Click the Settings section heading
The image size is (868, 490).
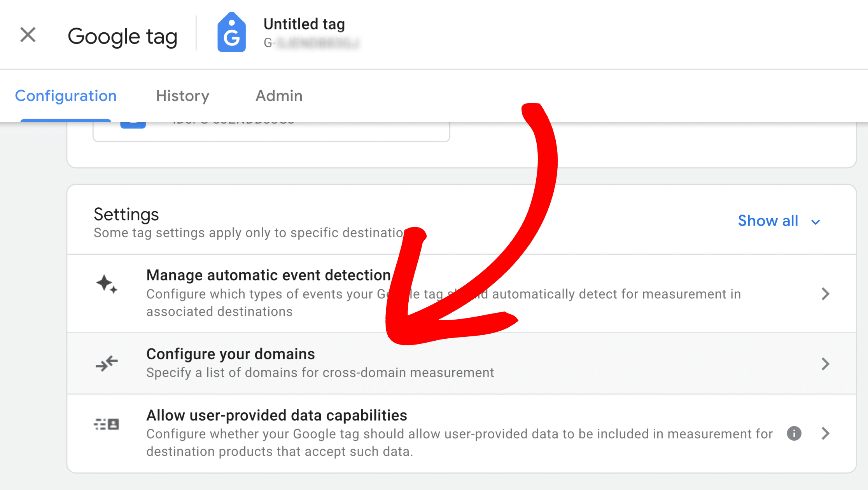(x=126, y=214)
